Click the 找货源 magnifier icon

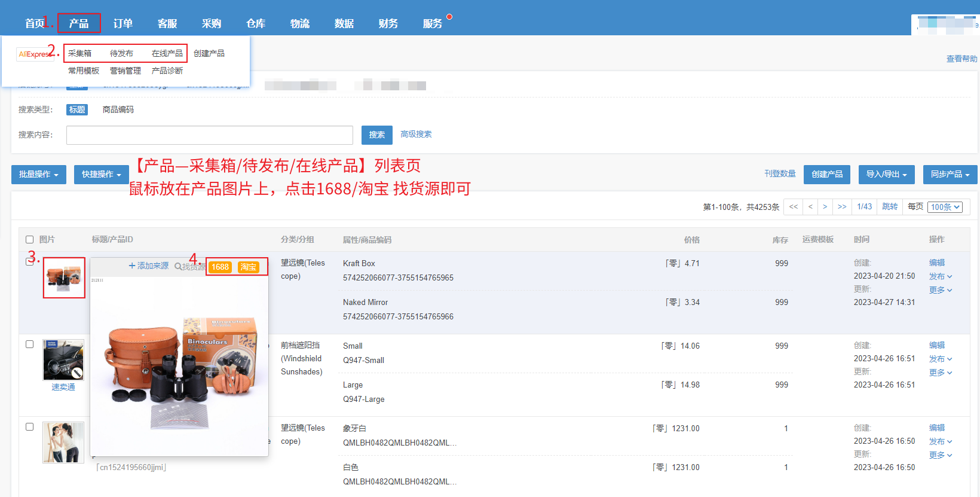coord(178,267)
